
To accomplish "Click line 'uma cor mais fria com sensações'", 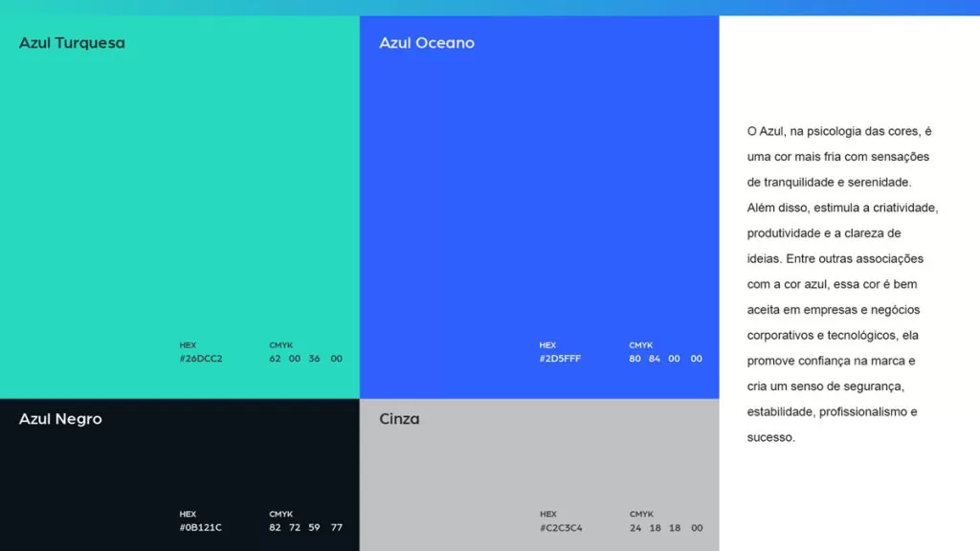I will tap(838, 157).
